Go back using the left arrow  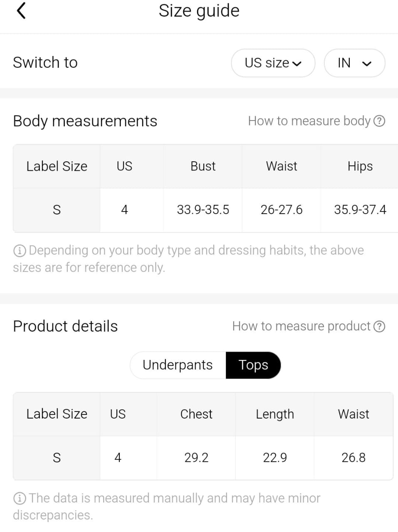21,11
